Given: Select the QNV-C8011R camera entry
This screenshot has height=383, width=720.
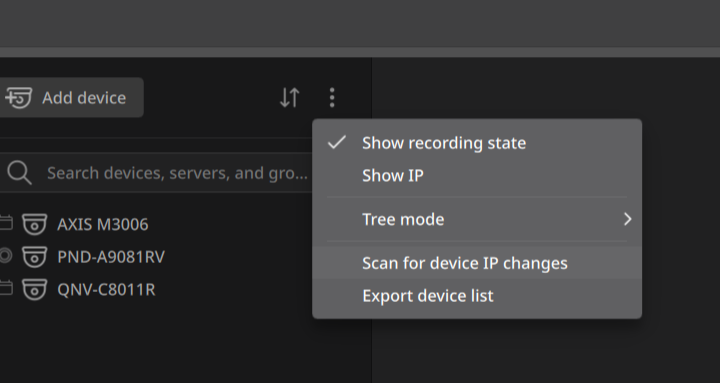Looking at the screenshot, I should point(106,289).
